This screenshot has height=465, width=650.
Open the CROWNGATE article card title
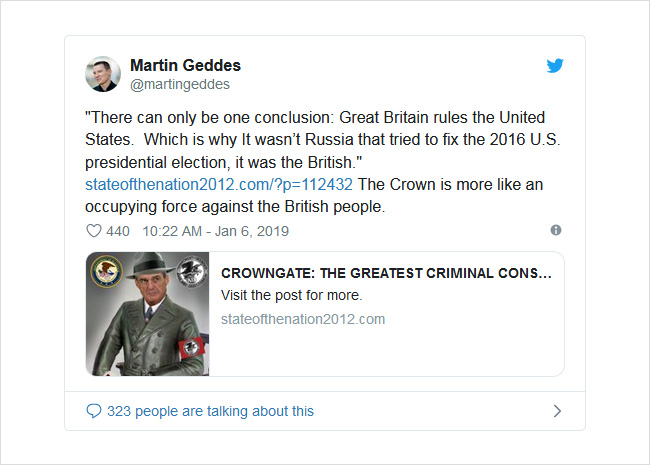coord(386,273)
